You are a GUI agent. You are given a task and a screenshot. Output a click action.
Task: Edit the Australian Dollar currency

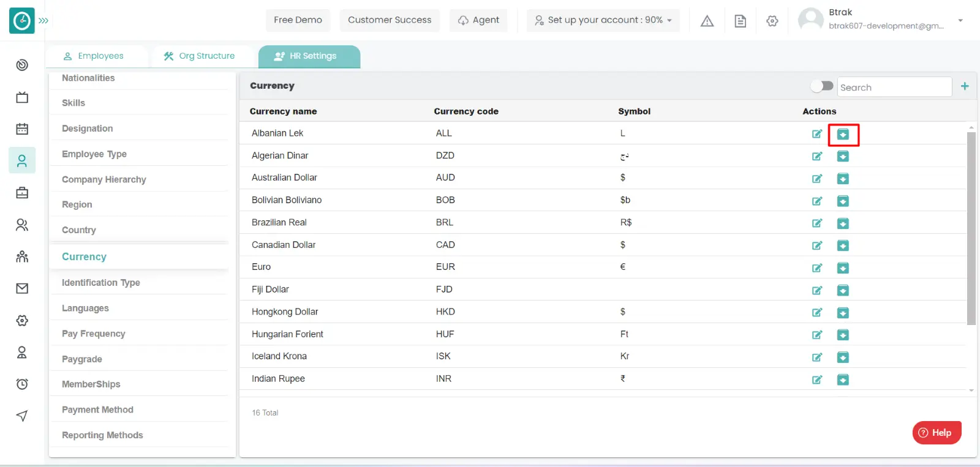coord(816,179)
